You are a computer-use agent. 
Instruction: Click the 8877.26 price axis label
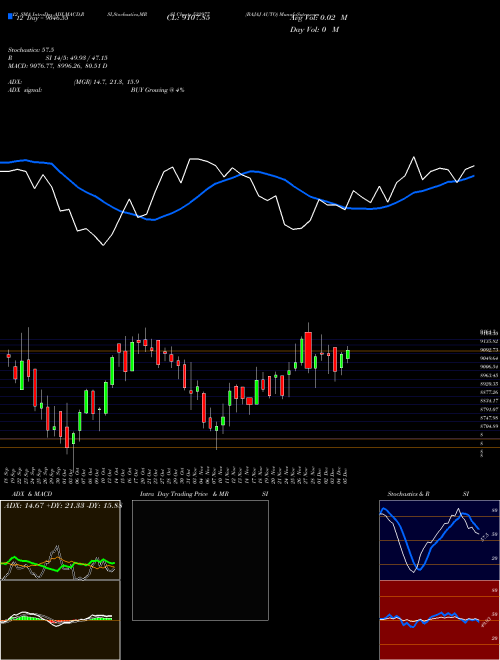pos(489,392)
